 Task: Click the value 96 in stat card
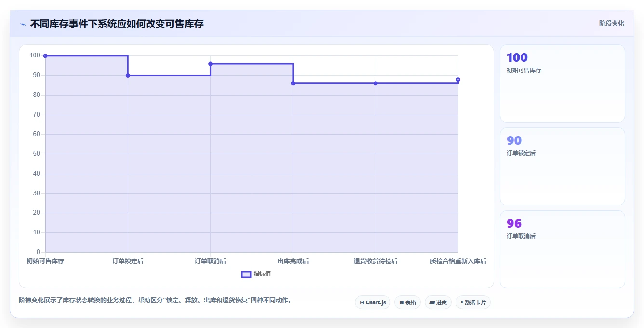(514, 223)
